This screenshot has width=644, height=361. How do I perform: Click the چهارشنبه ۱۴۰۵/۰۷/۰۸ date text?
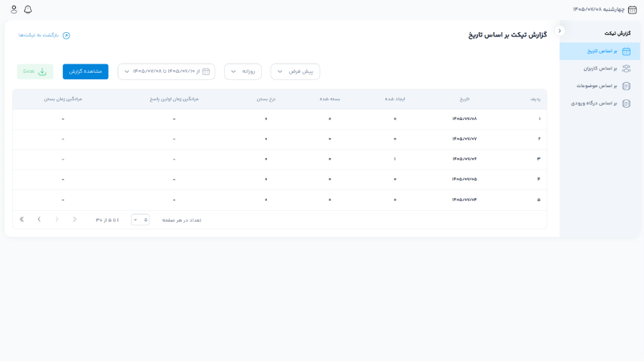tap(599, 9)
